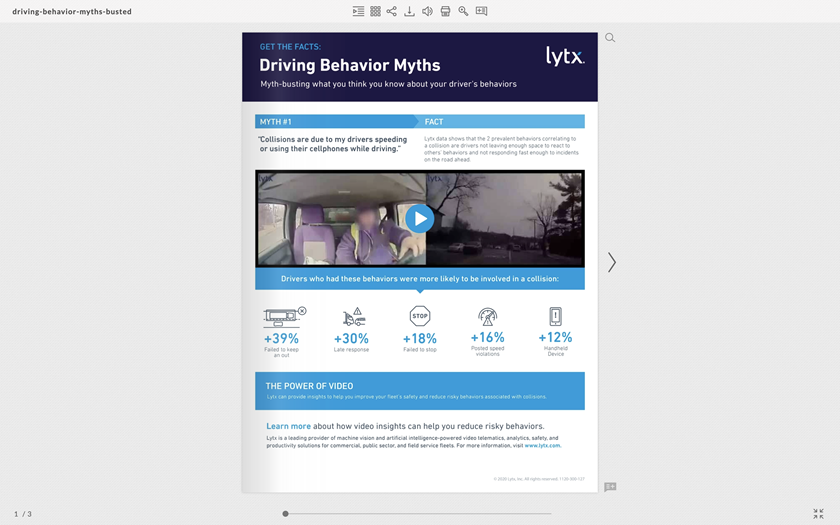Click the Lytx logo in header
This screenshot has height=525, width=840.
(x=564, y=56)
